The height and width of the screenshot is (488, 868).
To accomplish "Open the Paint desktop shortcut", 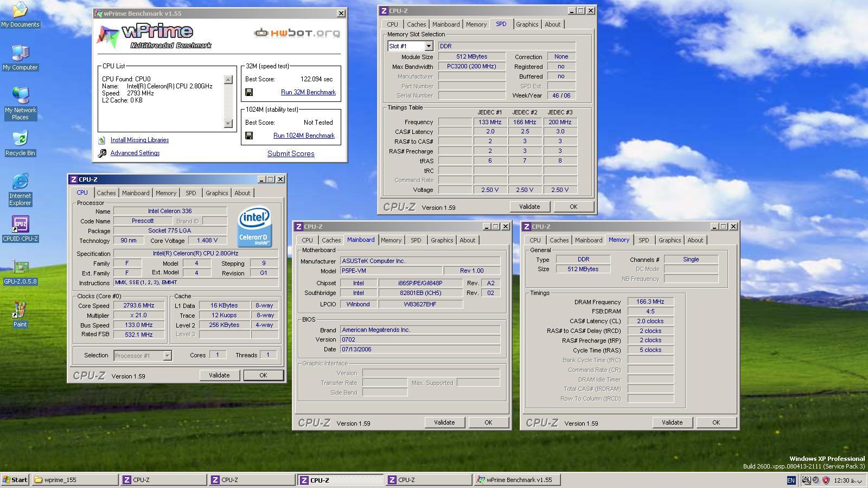I will click(x=20, y=314).
